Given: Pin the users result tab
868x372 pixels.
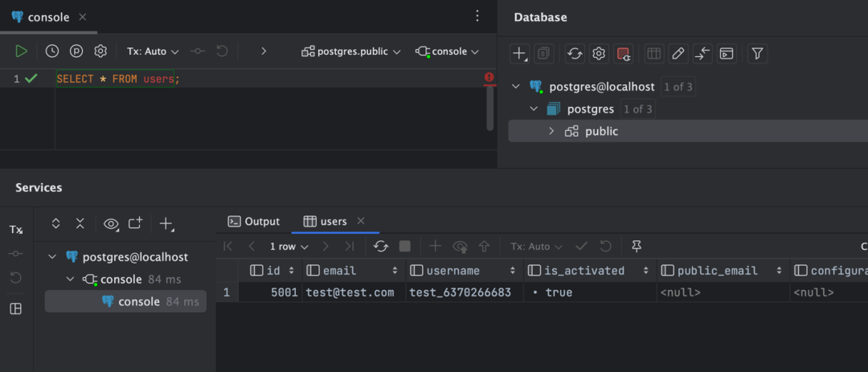Looking at the screenshot, I should 637,247.
